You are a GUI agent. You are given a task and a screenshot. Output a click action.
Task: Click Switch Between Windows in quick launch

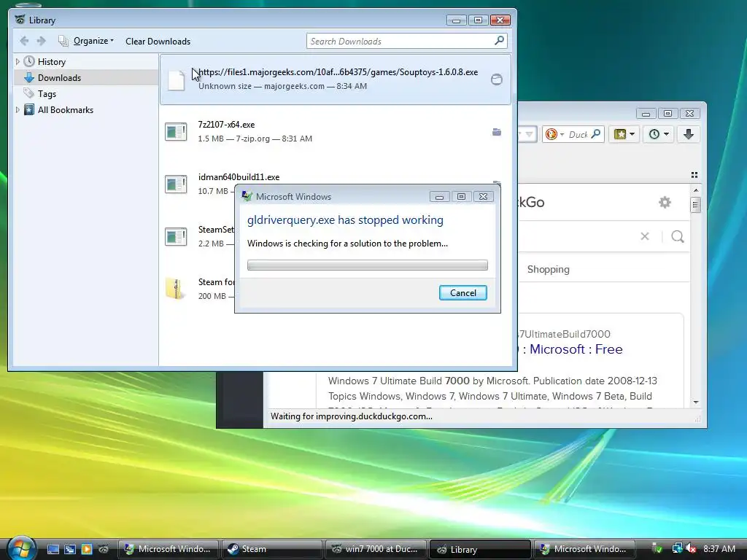point(70,549)
